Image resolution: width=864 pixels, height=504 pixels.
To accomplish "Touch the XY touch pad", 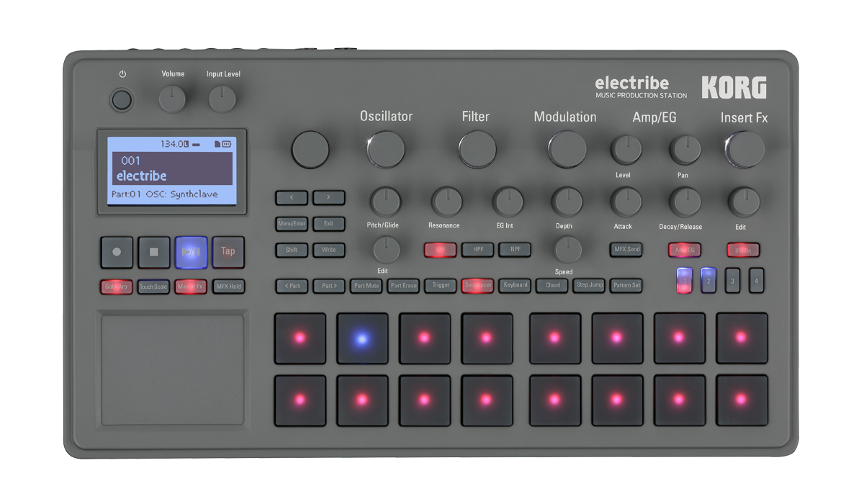I will [173, 369].
